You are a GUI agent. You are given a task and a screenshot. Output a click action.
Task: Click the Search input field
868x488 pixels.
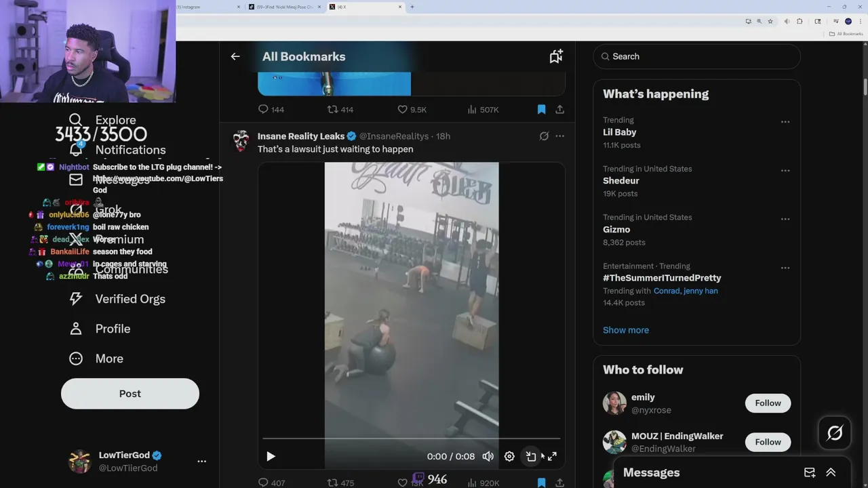(x=696, y=57)
